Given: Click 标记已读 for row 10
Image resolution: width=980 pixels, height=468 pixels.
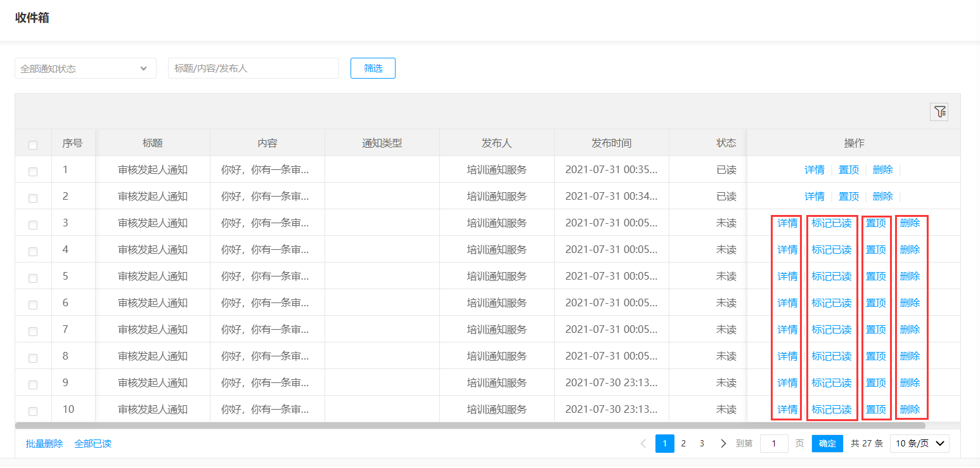Looking at the screenshot, I should point(832,409).
